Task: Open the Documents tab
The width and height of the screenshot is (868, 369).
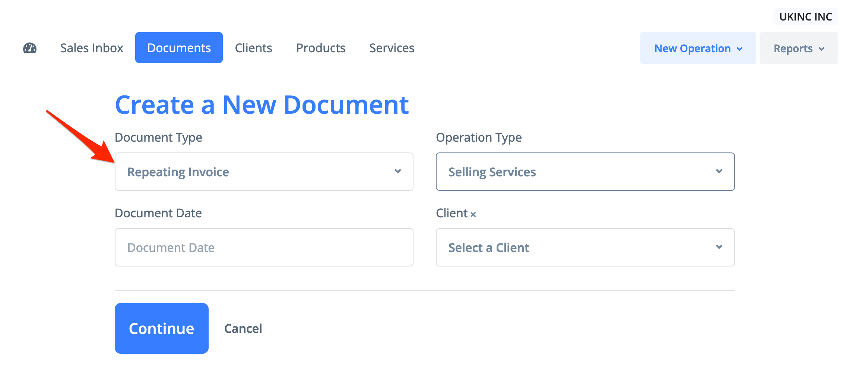Action: pos(179,48)
